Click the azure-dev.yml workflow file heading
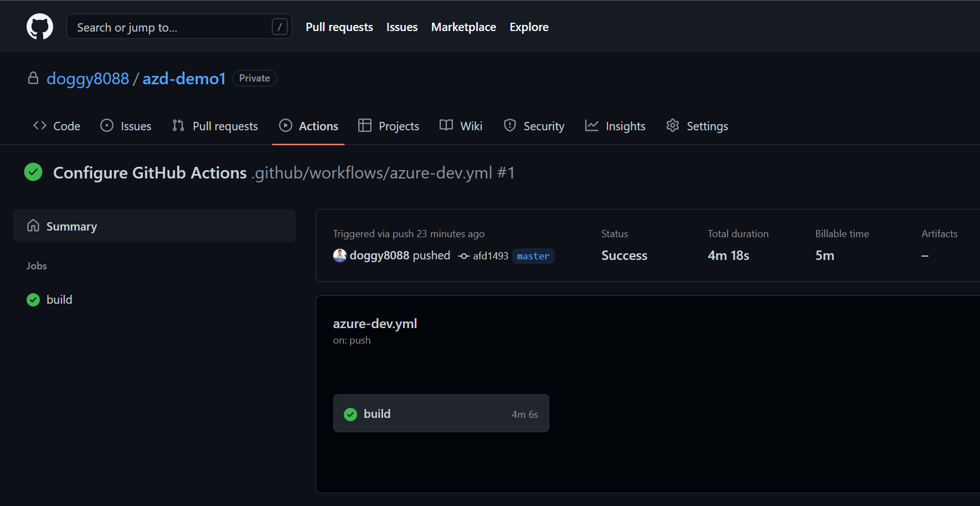This screenshot has width=980, height=506. (x=375, y=324)
